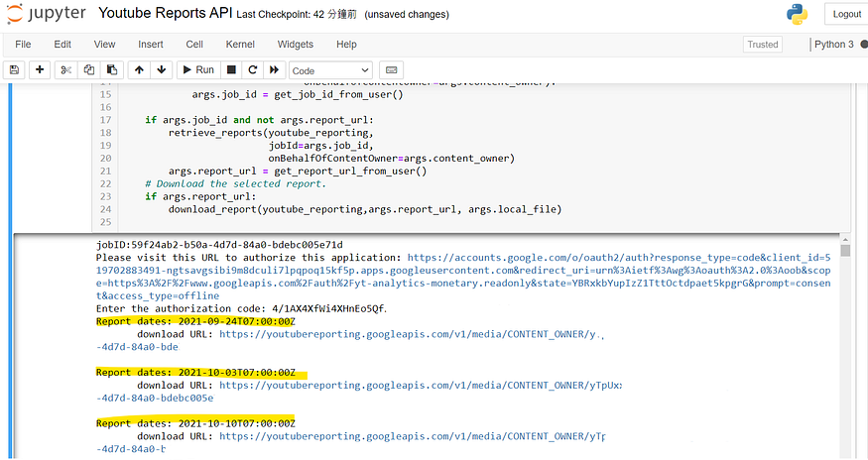Image resolution: width=868 pixels, height=460 pixels.
Task: Click the output area scrollbar thumb
Action: (845, 251)
